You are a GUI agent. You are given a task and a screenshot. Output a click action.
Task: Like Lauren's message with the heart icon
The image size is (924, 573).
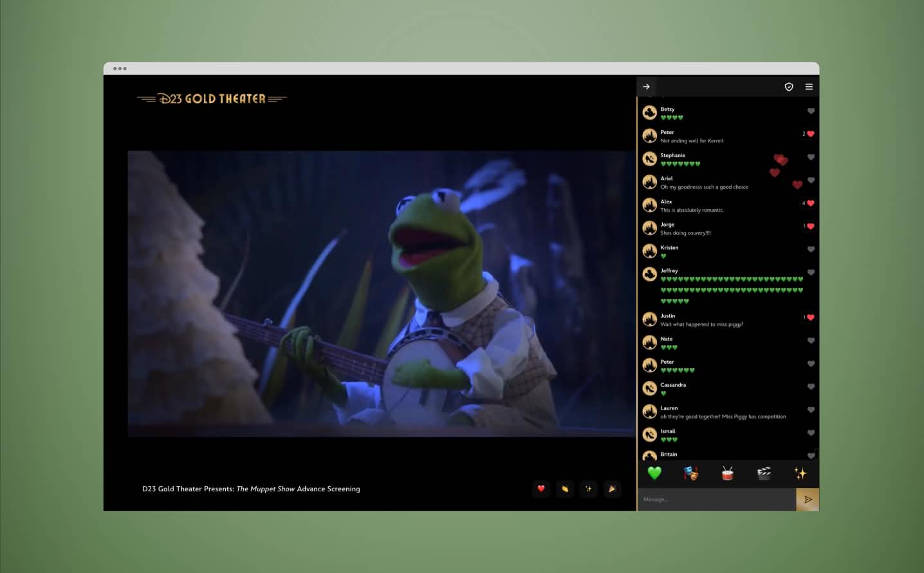(811, 410)
